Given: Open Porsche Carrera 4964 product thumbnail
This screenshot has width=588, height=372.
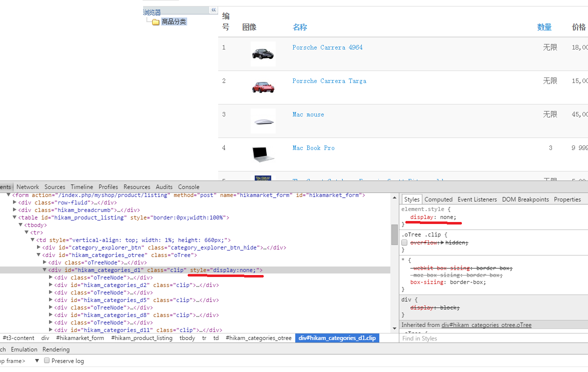Looking at the screenshot, I should tap(263, 54).
